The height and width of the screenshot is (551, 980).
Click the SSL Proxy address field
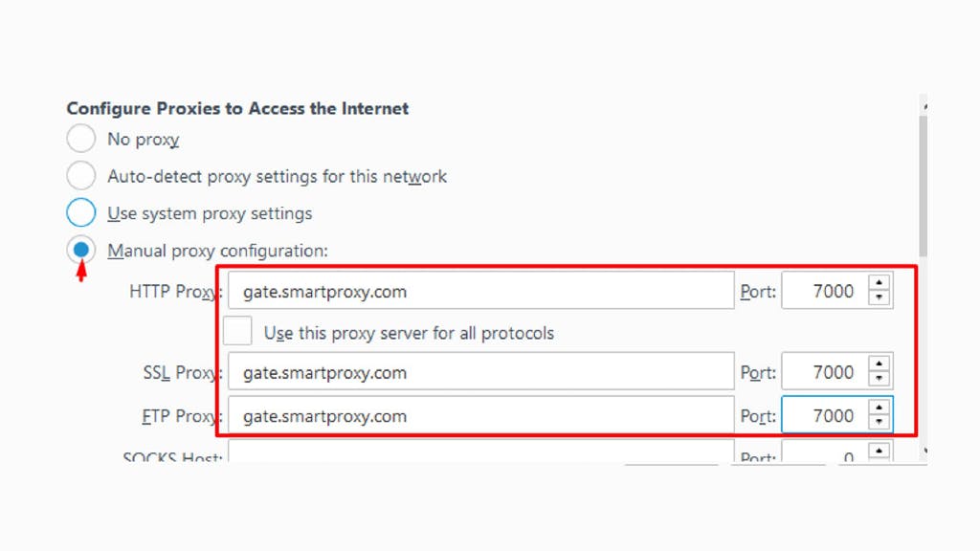tap(480, 372)
